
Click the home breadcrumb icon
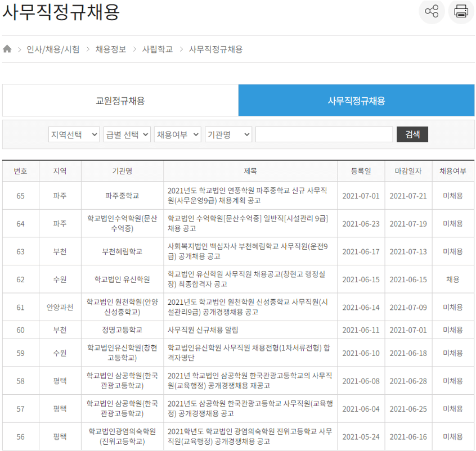(x=7, y=48)
